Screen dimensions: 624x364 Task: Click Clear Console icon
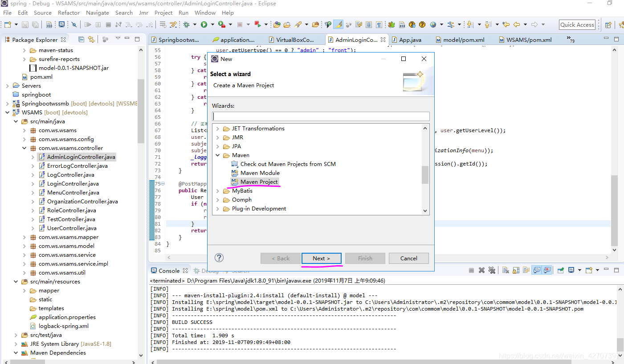[506, 270]
